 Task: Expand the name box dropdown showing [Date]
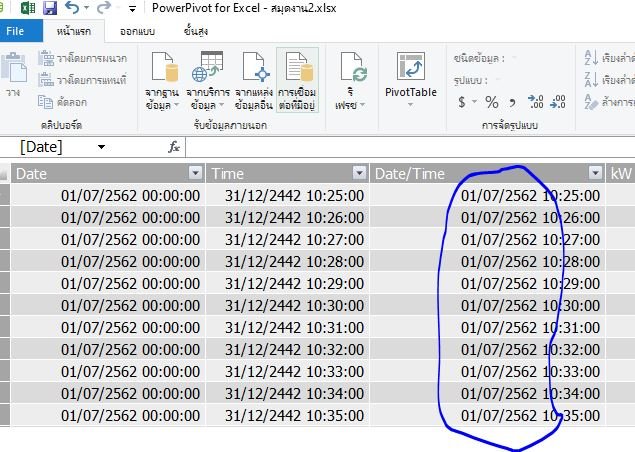coord(101,147)
